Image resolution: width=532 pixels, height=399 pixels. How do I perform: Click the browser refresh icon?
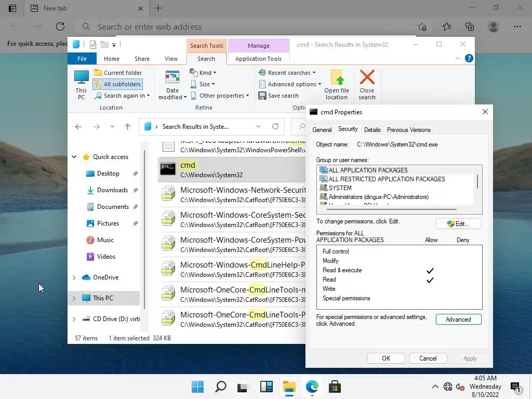coord(60,26)
